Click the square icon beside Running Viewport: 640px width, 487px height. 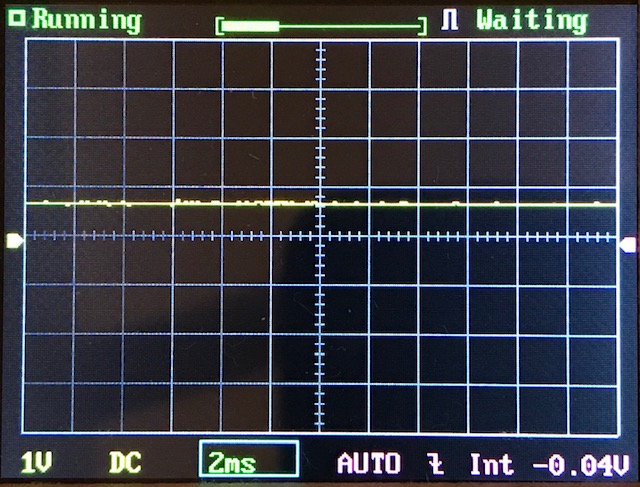(x=15, y=19)
